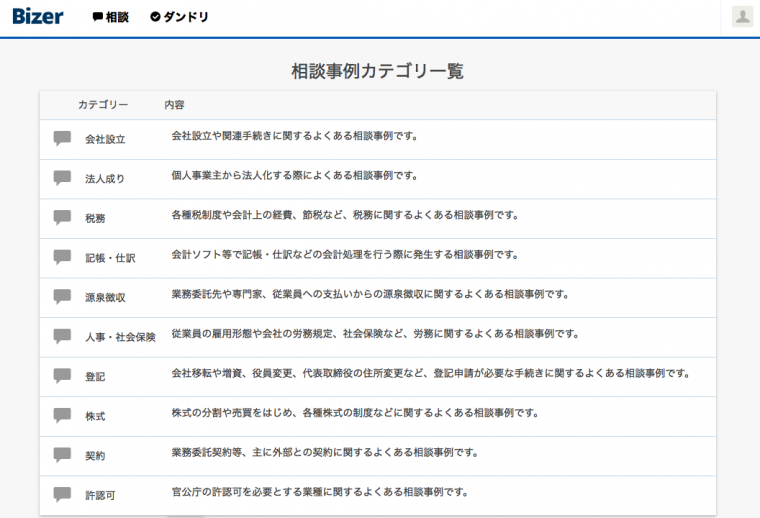Open the user profile avatar

(742, 17)
